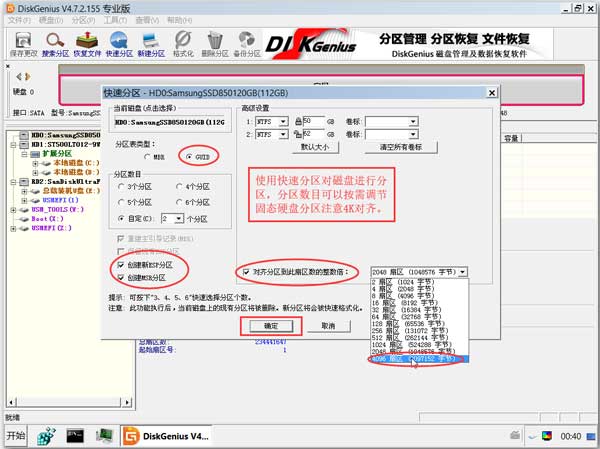Image resolution: width=600 pixels, height=449 pixels.
Task: Close the left panel with small x
Action: [x=8, y=67]
